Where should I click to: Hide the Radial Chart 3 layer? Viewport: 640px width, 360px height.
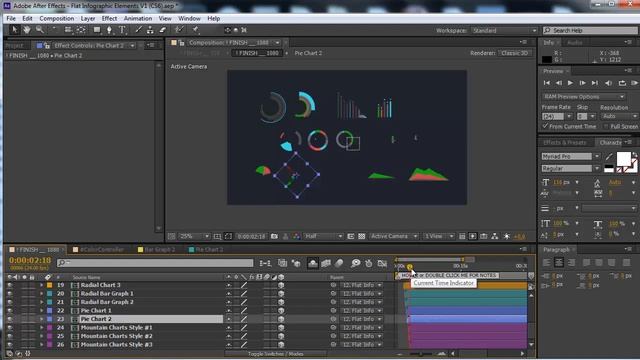9,285
